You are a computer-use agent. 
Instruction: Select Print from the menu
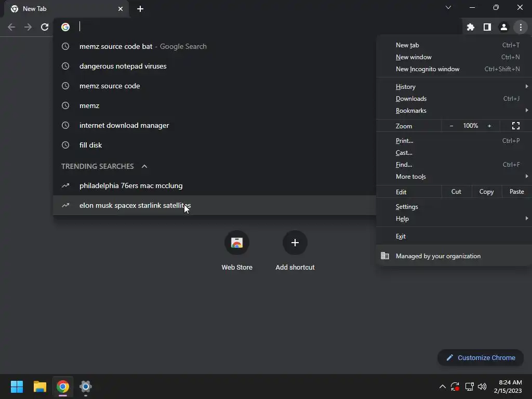[454, 140]
